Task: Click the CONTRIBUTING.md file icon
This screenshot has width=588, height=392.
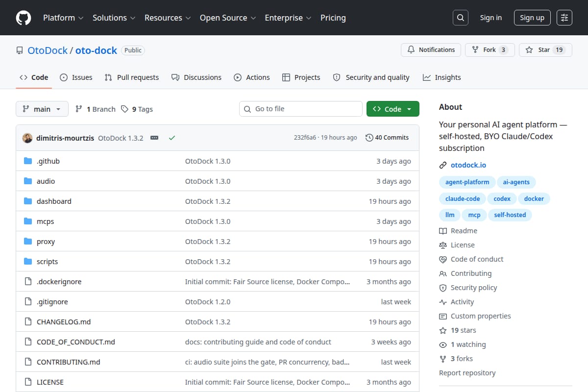Action: pos(28,362)
